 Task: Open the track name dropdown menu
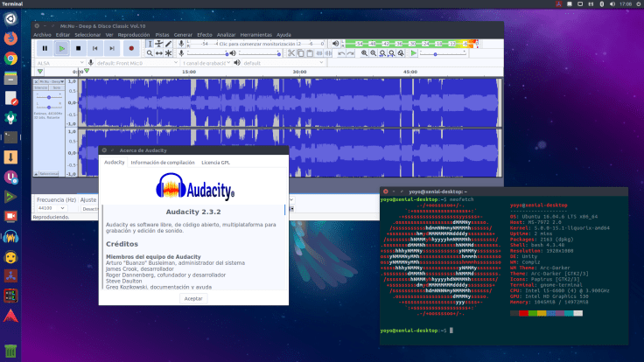pyautogui.click(x=50, y=80)
